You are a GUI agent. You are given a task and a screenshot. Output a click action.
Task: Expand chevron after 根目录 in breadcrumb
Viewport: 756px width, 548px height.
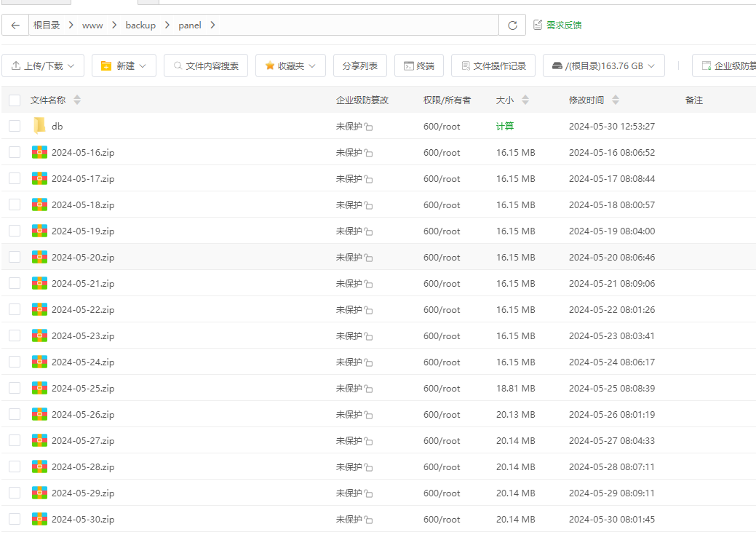point(71,25)
